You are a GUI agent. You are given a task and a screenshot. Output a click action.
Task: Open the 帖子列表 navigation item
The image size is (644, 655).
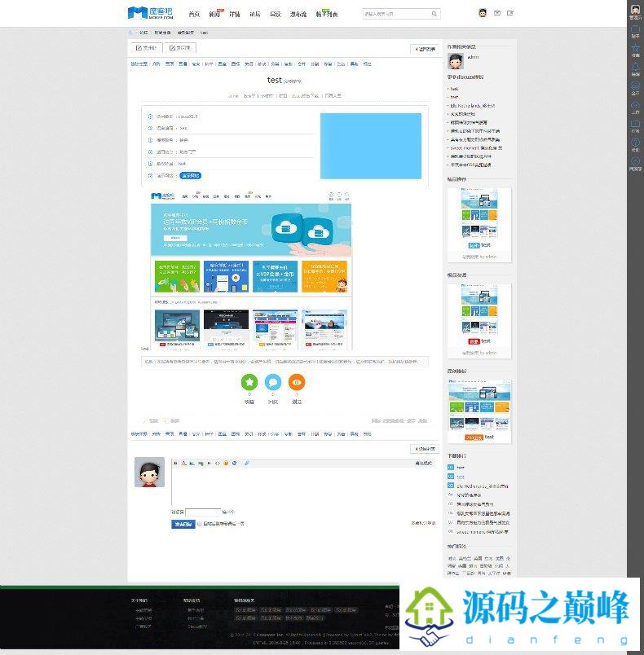point(326,14)
